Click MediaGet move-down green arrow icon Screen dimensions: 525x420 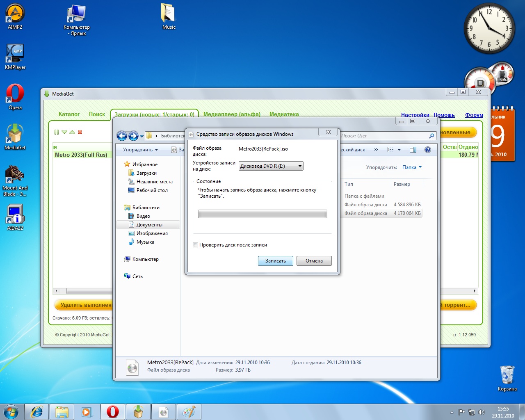64,132
